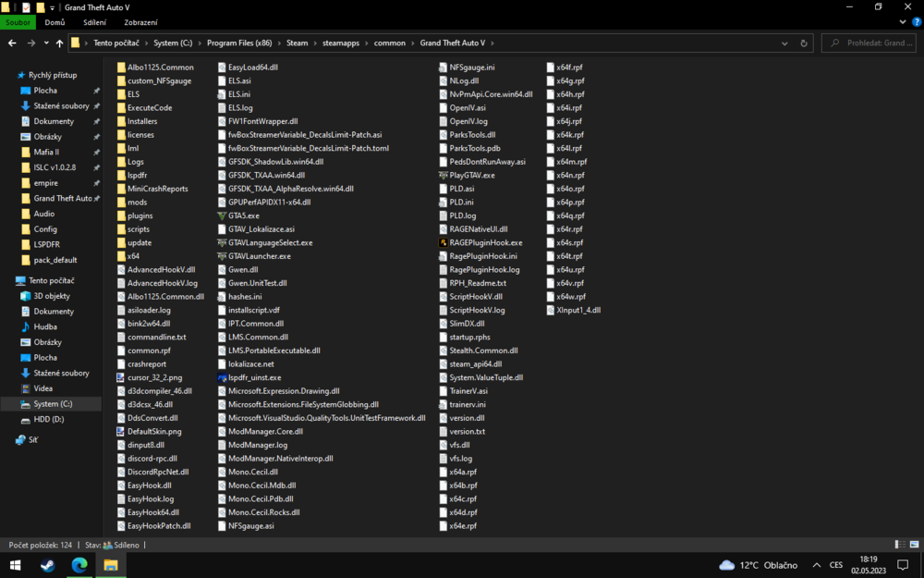This screenshot has width=924, height=578.
Task: Select the GTAVLauncher.exe icon
Action: 222,256
